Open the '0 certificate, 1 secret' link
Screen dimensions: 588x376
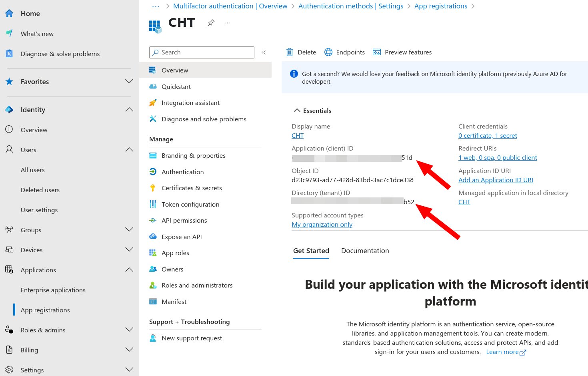point(488,136)
